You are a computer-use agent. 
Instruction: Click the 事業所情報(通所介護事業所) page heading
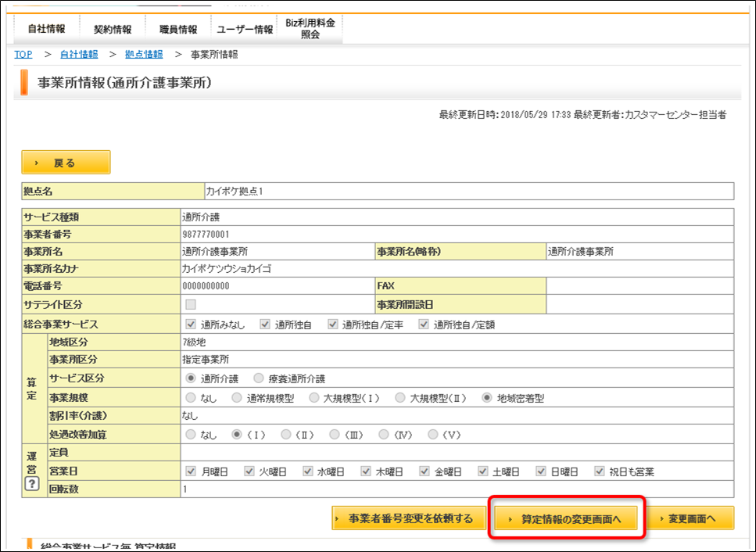click(x=125, y=83)
